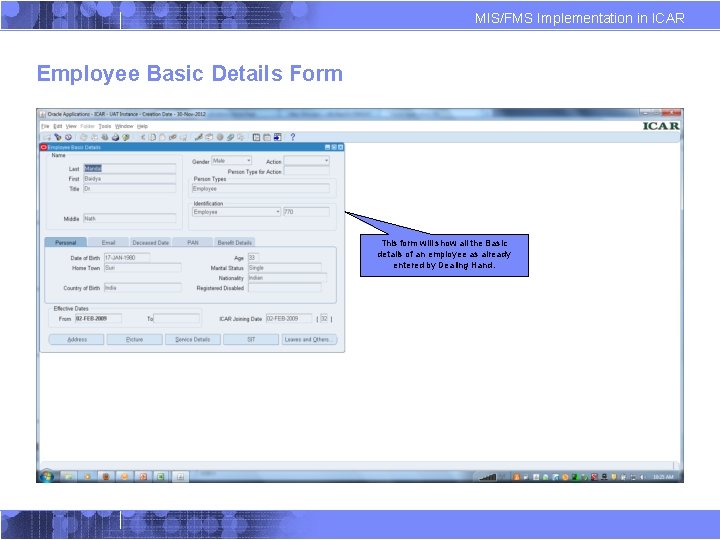Screen dimensions: 720x540
Task: Open the Window menu
Action: (124, 126)
